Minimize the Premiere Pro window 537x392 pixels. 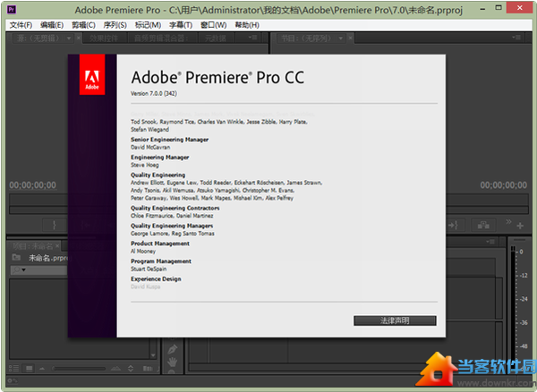click(x=482, y=9)
